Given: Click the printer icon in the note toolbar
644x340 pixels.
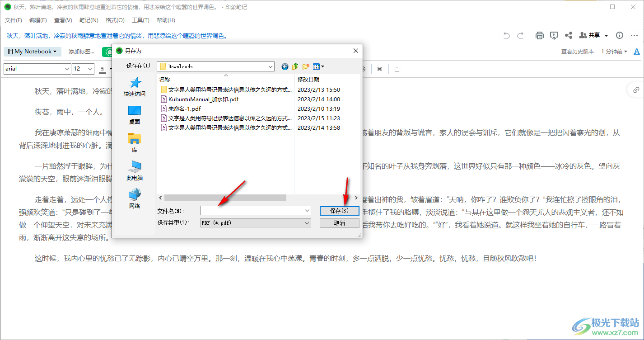Looking at the screenshot, I should [539, 35].
